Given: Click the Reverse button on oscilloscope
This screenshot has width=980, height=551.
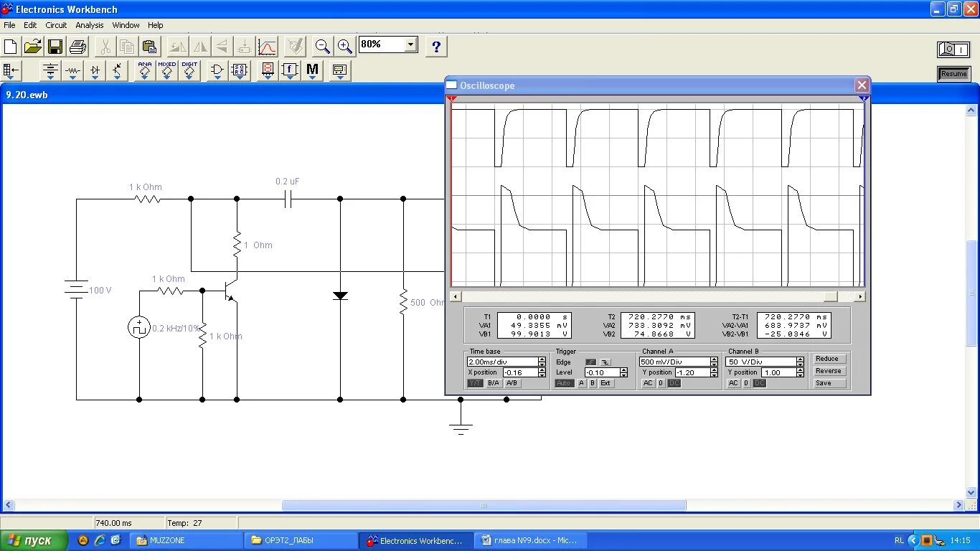Looking at the screenshot, I should [830, 371].
